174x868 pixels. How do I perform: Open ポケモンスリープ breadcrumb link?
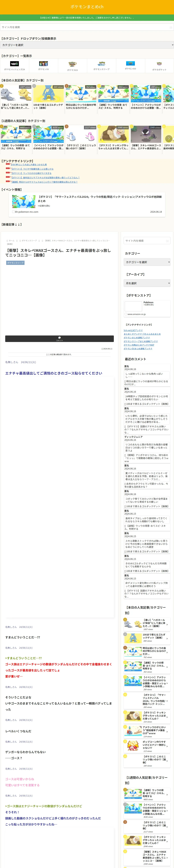(x=29, y=241)
